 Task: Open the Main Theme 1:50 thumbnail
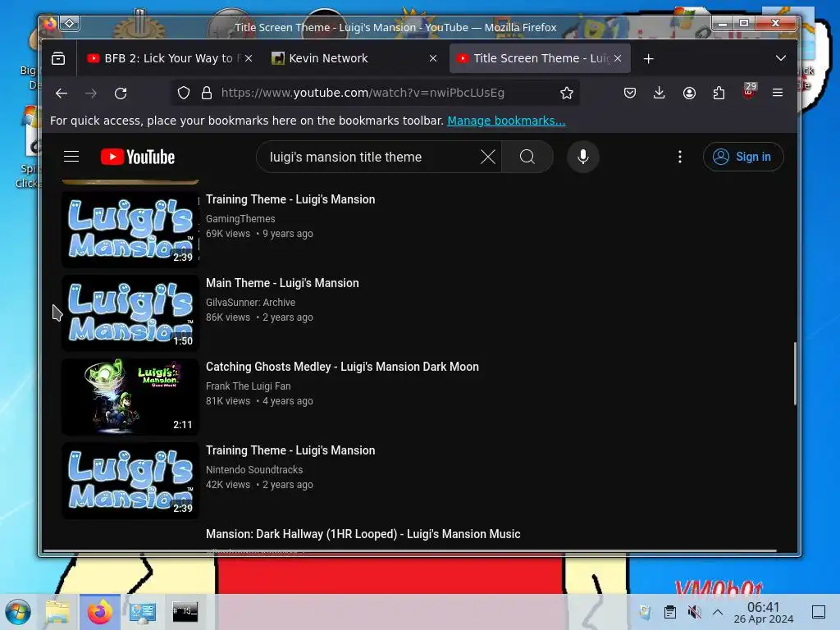130,313
